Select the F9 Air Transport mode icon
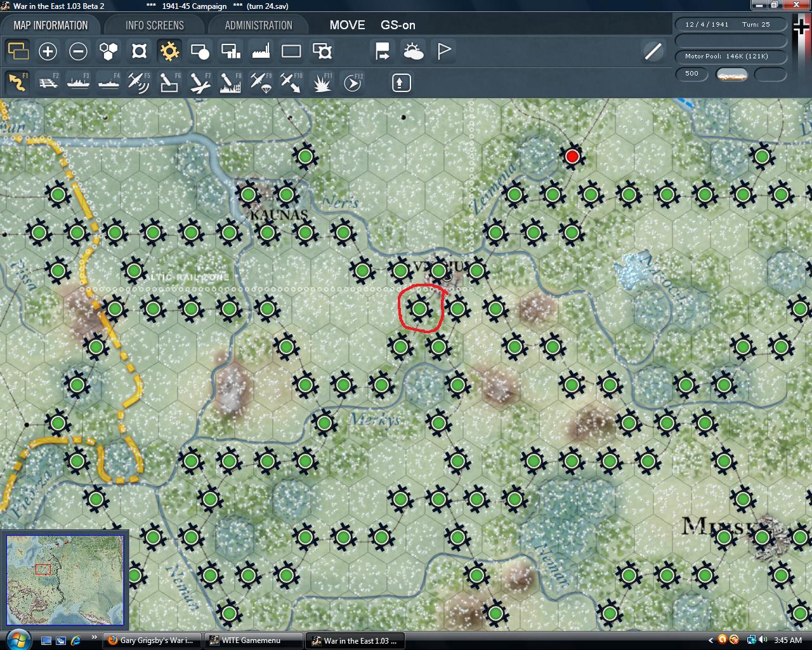Viewport: 812px width, 650px height. tap(261, 83)
